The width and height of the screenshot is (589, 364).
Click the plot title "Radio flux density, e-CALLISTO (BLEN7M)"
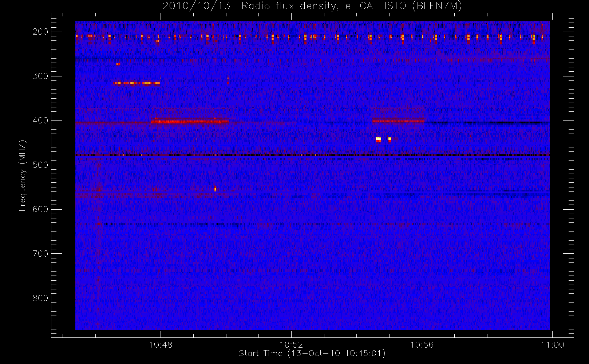click(352, 6)
